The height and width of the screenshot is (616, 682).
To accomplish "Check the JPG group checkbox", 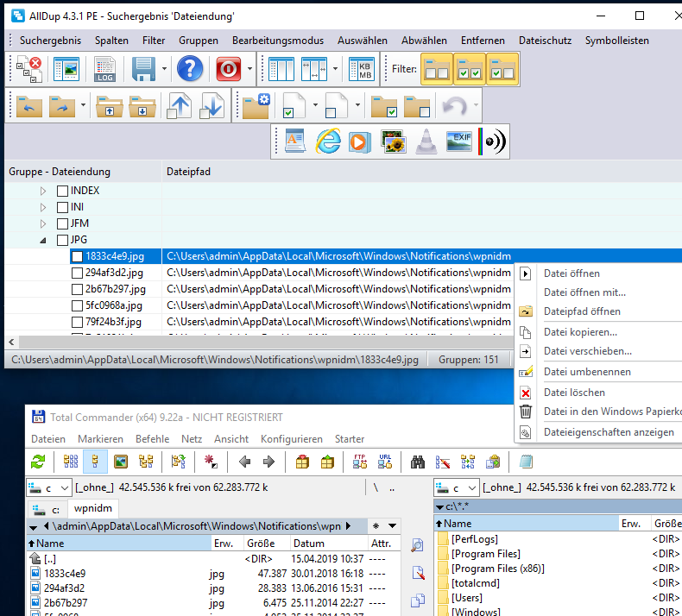I will point(62,240).
